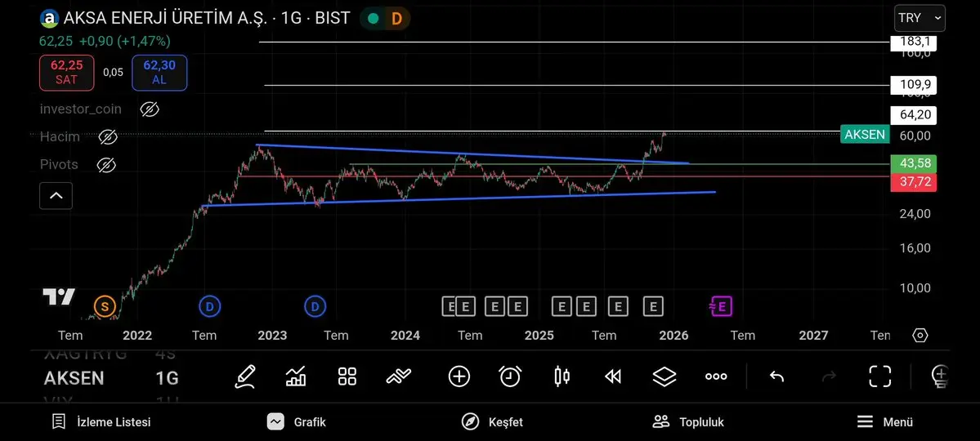Create an alert with the alarm clock icon
Screen dimensions: 980x441
coord(510,376)
